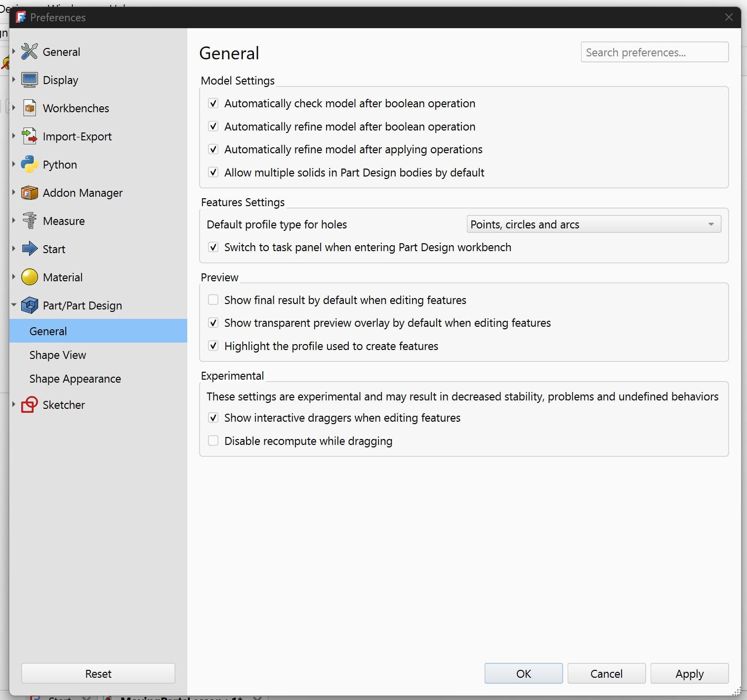This screenshot has width=747, height=700.
Task: Click the Start arrow icon
Action: pos(30,249)
